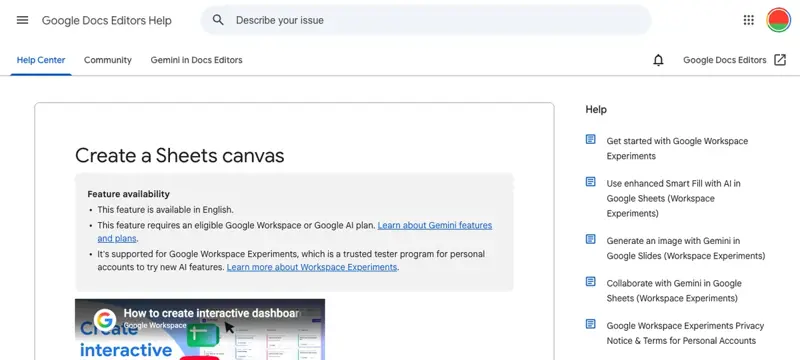Open Workspace Experiments Privacy Notice & Terms article
Image resolution: width=800 pixels, height=360 pixels.
685,333
